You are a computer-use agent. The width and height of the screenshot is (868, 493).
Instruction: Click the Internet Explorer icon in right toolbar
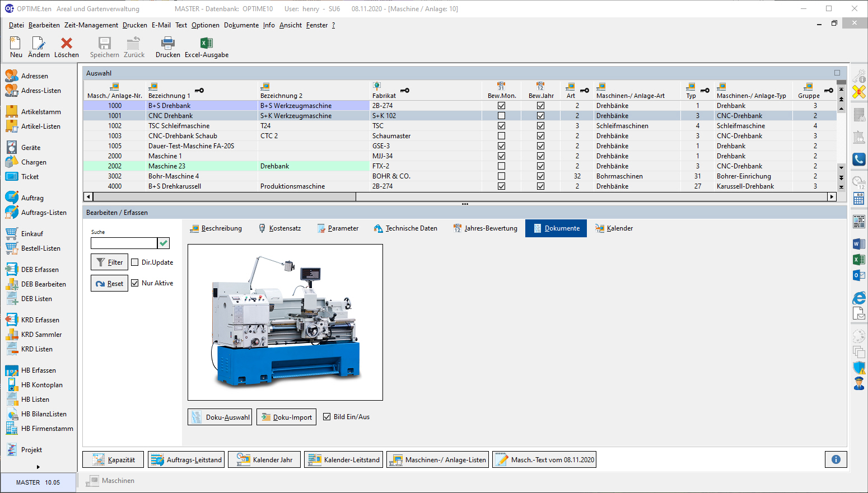point(858,298)
